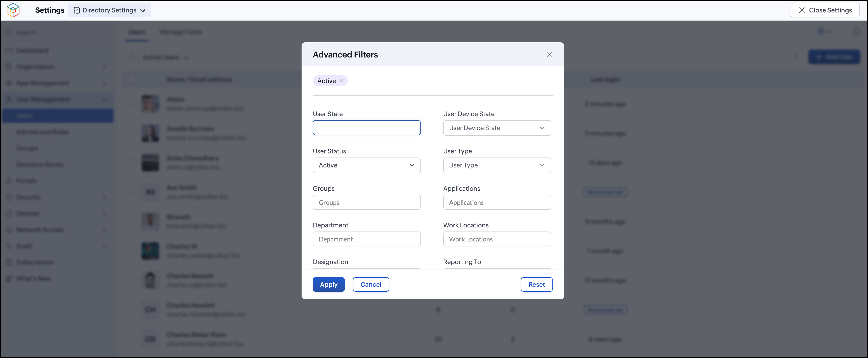
Task: Click the Department field label
Action: (x=330, y=225)
